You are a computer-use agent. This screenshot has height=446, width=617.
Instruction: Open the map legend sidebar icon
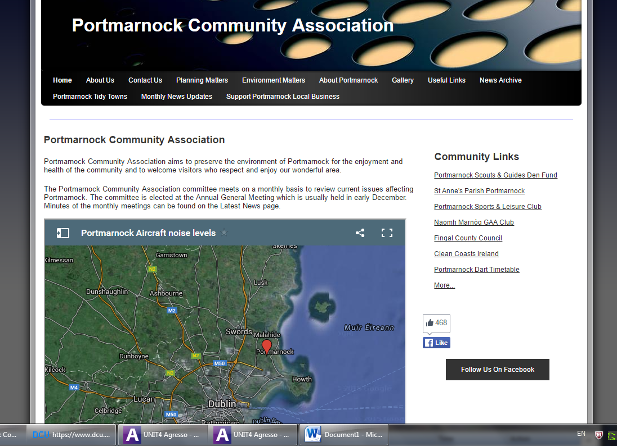63,233
